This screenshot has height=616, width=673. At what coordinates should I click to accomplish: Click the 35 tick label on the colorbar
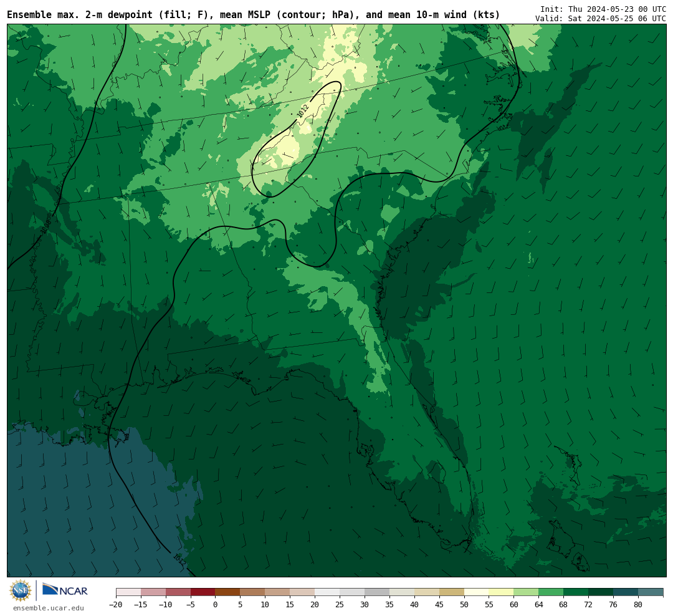pyautogui.click(x=389, y=605)
